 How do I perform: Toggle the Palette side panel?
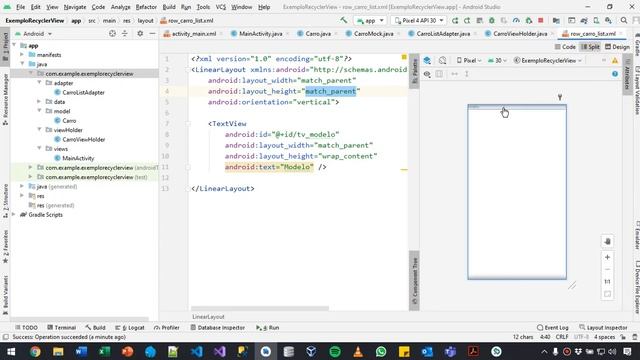tap(414, 71)
